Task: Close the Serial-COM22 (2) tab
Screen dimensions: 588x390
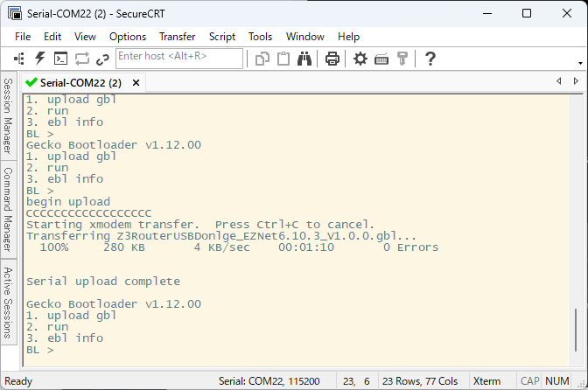Action: [x=136, y=83]
